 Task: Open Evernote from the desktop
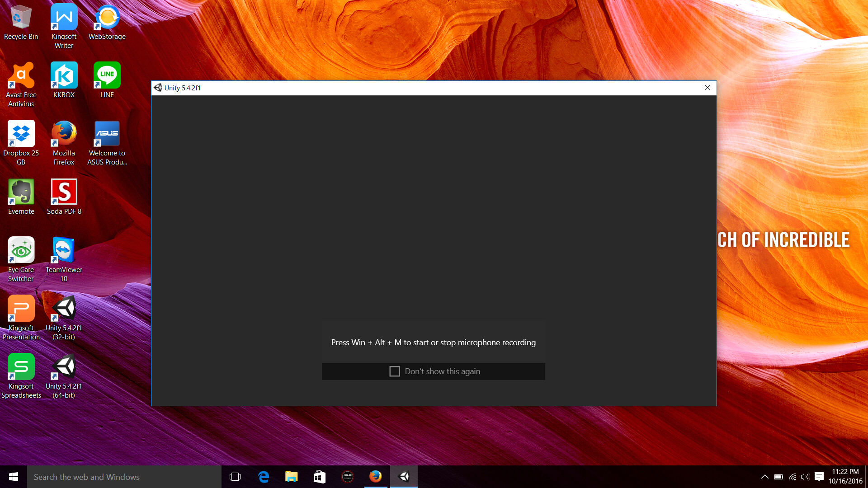coord(21,192)
